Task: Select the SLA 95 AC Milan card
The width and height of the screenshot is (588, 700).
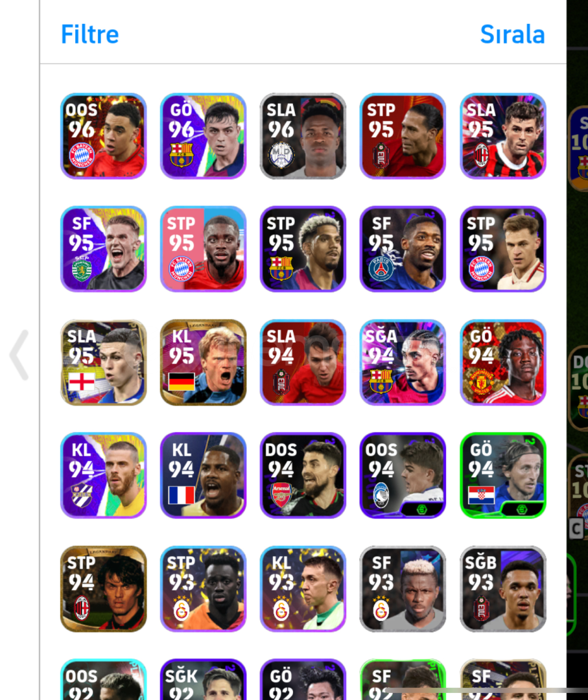Action: click(502, 136)
